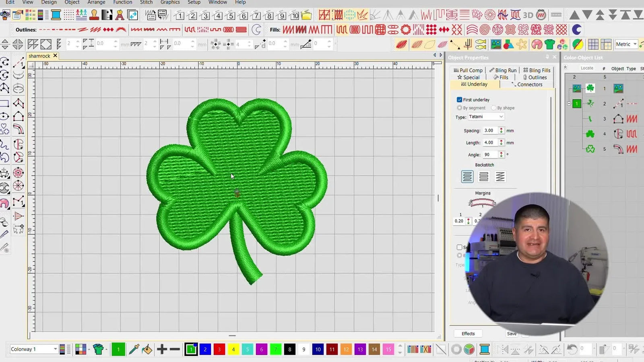
Task: Click the Angle value stepper arrows
Action: (501, 154)
